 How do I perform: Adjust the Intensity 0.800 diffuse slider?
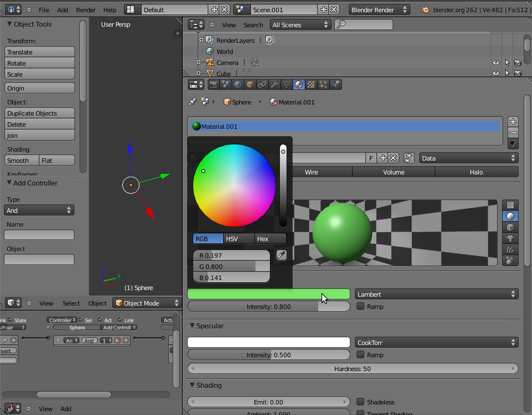(269, 306)
